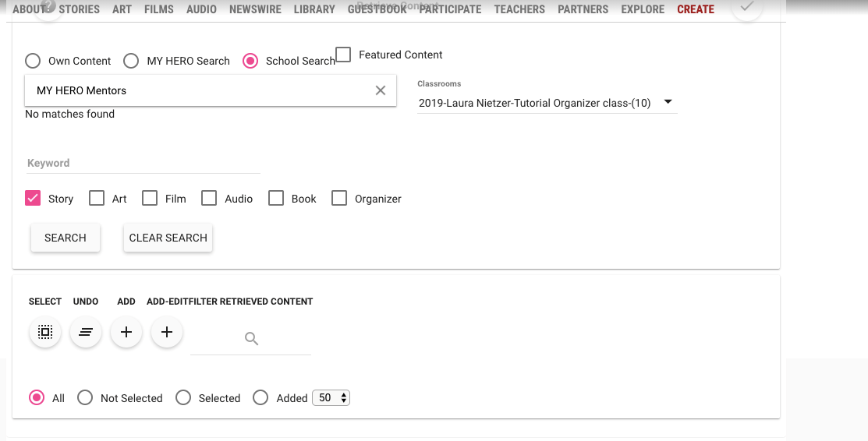
Task: Open the CREATE menu
Action: coord(696,9)
